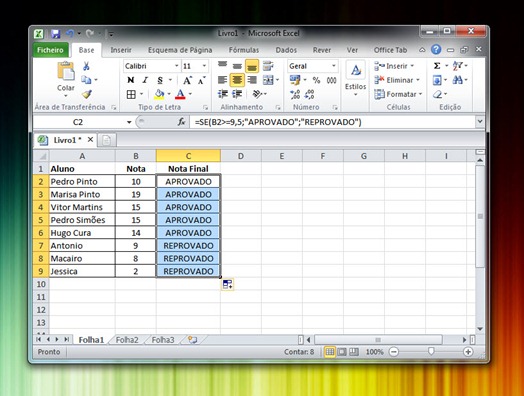The height and width of the screenshot is (396, 524).
Task: Switch to the Dados tab
Action: [x=286, y=50]
